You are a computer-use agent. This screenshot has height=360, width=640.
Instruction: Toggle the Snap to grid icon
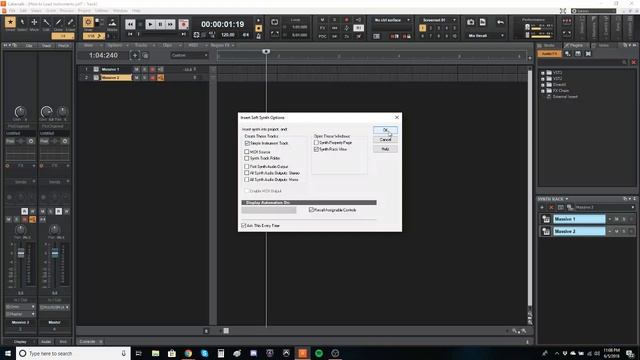(88, 22)
